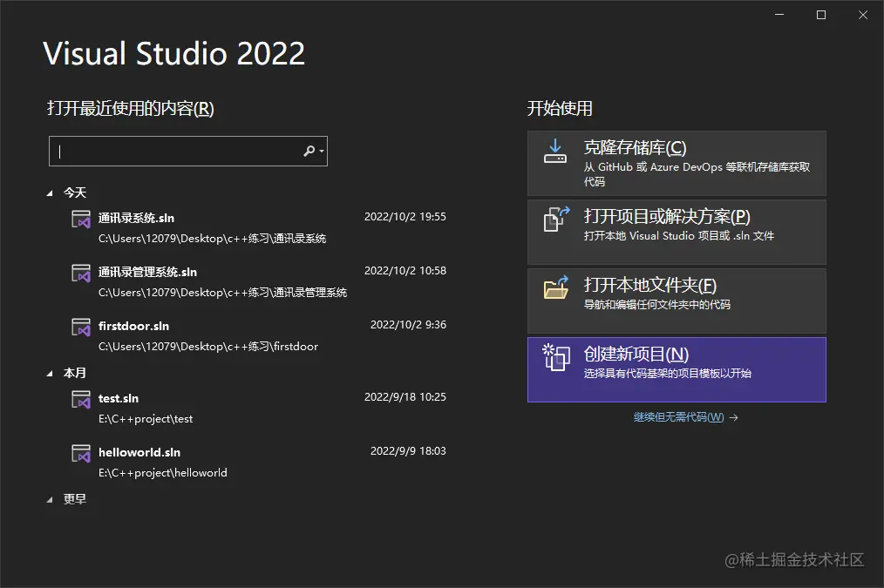Click solution icon next to helloworld.sln
The height and width of the screenshot is (588, 884).
[x=80, y=453]
